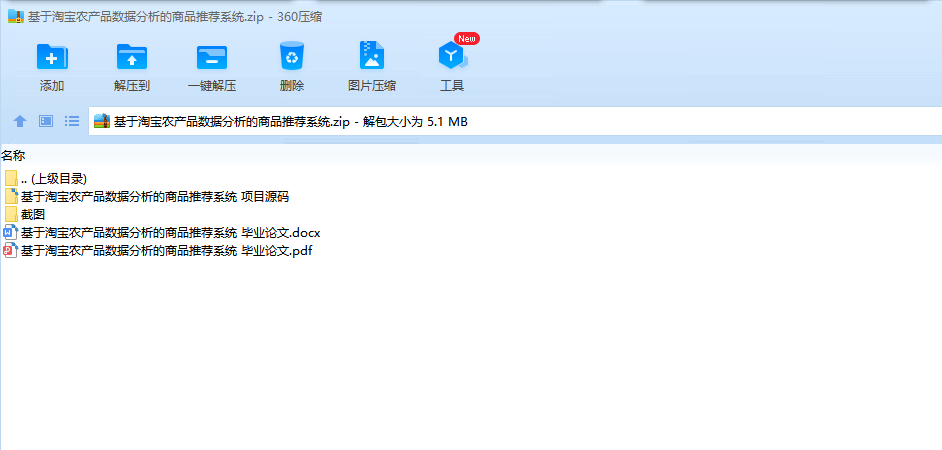Select the 项目源码 folder icon
Image resolution: width=942 pixels, height=450 pixels.
point(11,196)
